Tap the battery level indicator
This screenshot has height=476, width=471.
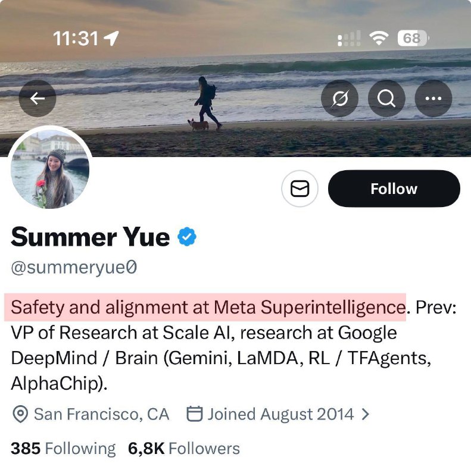[x=412, y=39]
